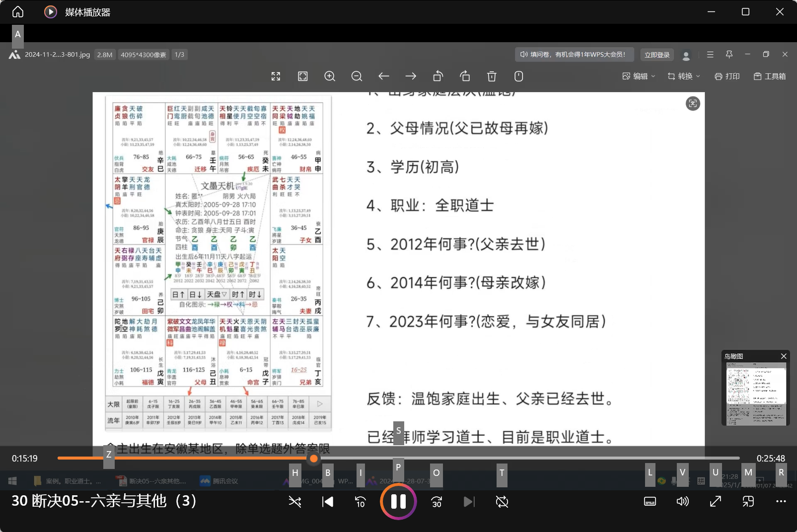Viewport: 797px width, 532px height.
Task: Click the 大限 row right arrow in chart
Action: click(320, 404)
